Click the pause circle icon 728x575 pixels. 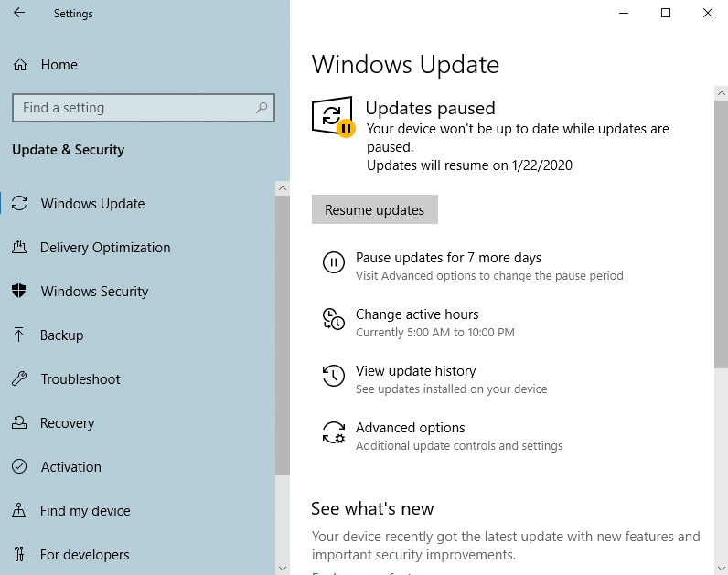pyautogui.click(x=333, y=262)
